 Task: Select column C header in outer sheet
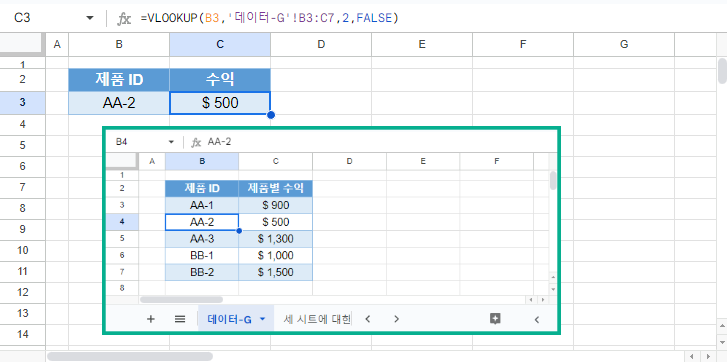point(220,44)
